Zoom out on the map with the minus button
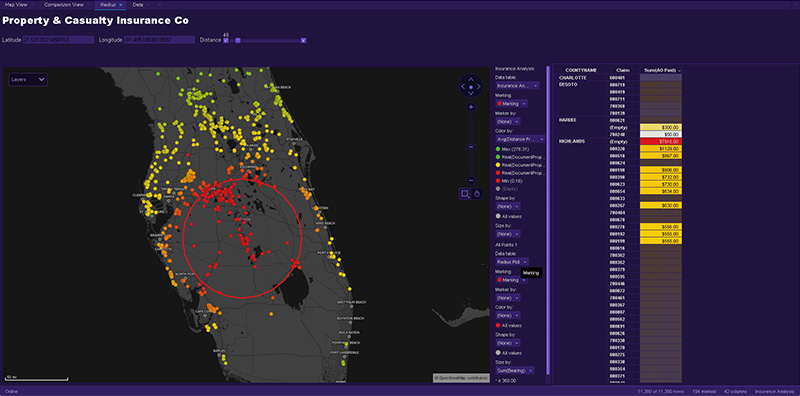 click(471, 180)
